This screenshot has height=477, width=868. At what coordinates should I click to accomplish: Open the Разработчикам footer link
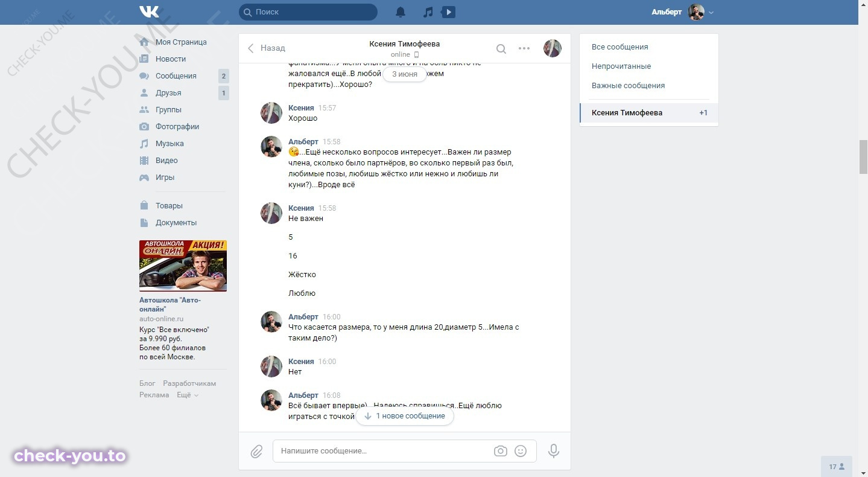click(x=189, y=383)
